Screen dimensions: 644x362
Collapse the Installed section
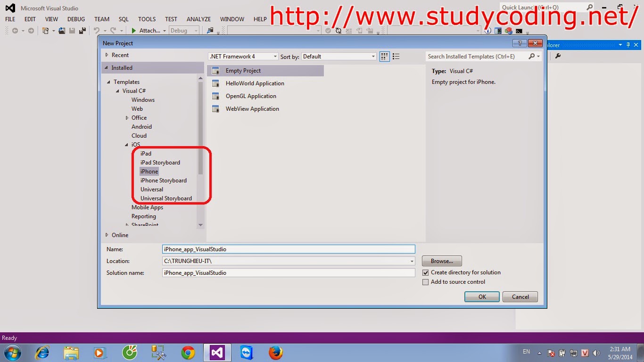[x=107, y=68]
